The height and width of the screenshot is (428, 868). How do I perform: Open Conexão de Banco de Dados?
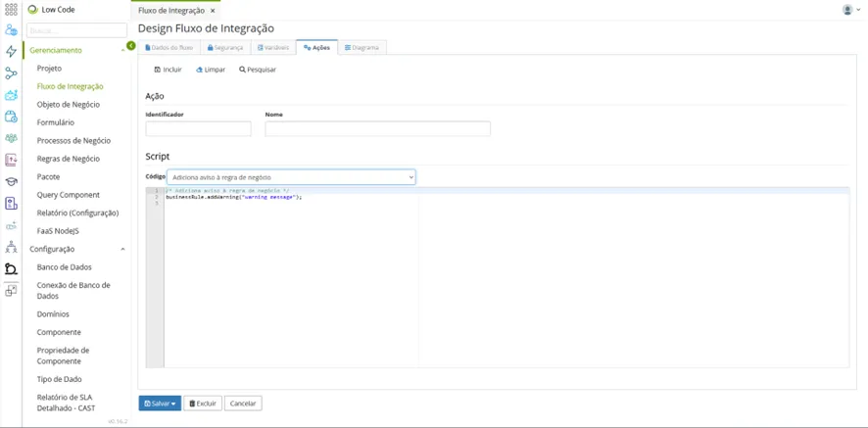pos(73,291)
